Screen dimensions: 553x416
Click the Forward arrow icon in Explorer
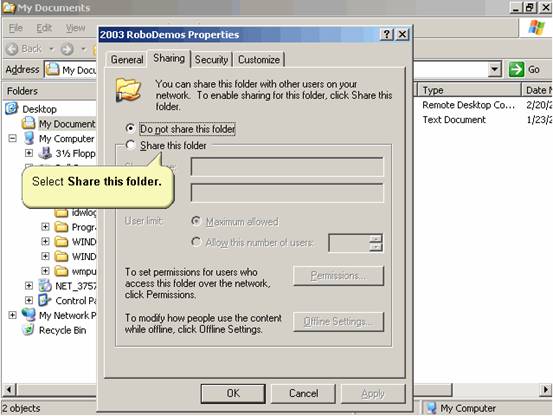[x=67, y=49]
